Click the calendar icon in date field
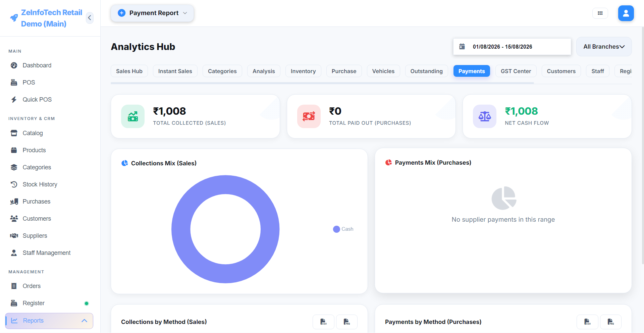 pyautogui.click(x=462, y=46)
